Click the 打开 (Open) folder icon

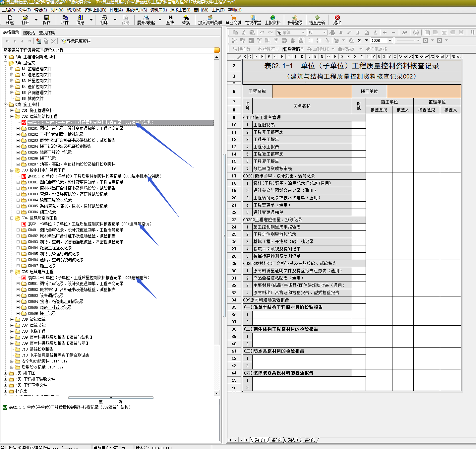pyautogui.click(x=25, y=20)
